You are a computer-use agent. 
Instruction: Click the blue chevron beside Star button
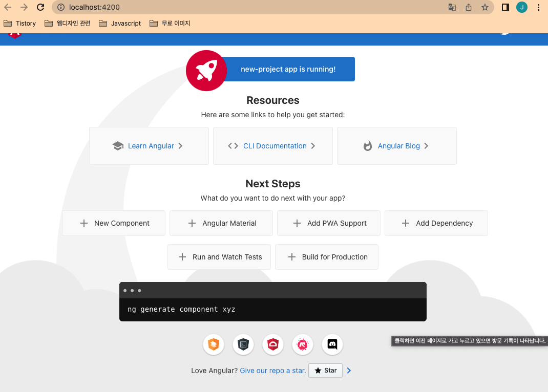click(x=349, y=371)
